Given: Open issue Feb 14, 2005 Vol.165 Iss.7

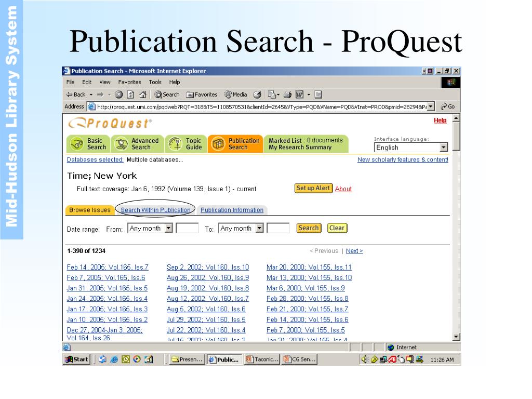Looking at the screenshot, I should coord(108,268).
